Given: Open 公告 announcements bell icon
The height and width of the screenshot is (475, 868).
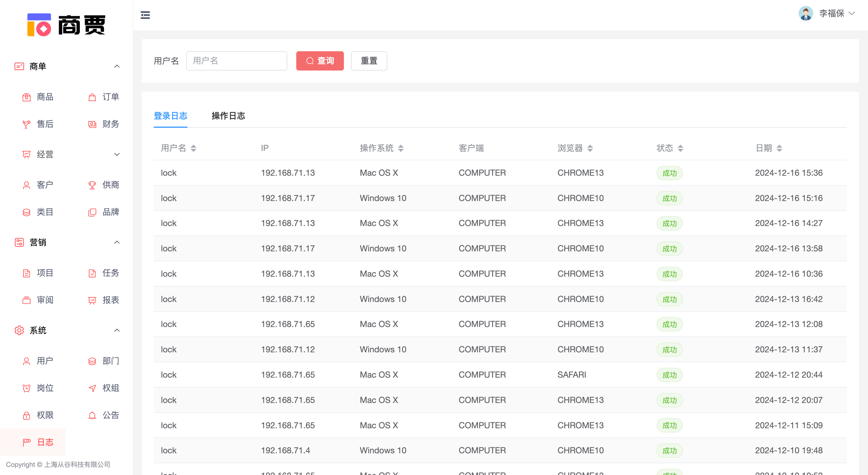Looking at the screenshot, I should point(92,415).
